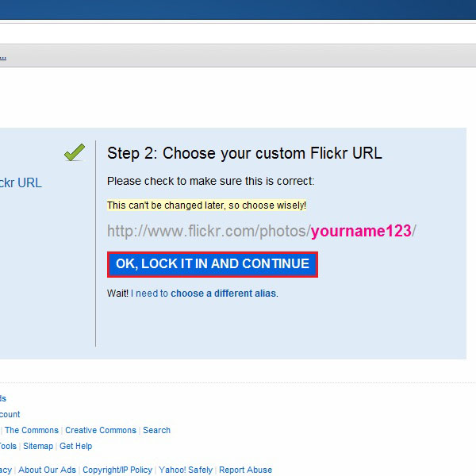Screen dimensions: 476x476
Task: Open the Sitemap footer link
Action: pyautogui.click(x=38, y=446)
